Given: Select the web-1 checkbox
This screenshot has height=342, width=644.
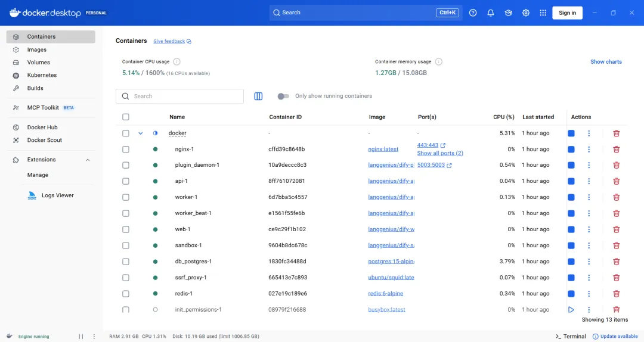Looking at the screenshot, I should (x=126, y=229).
